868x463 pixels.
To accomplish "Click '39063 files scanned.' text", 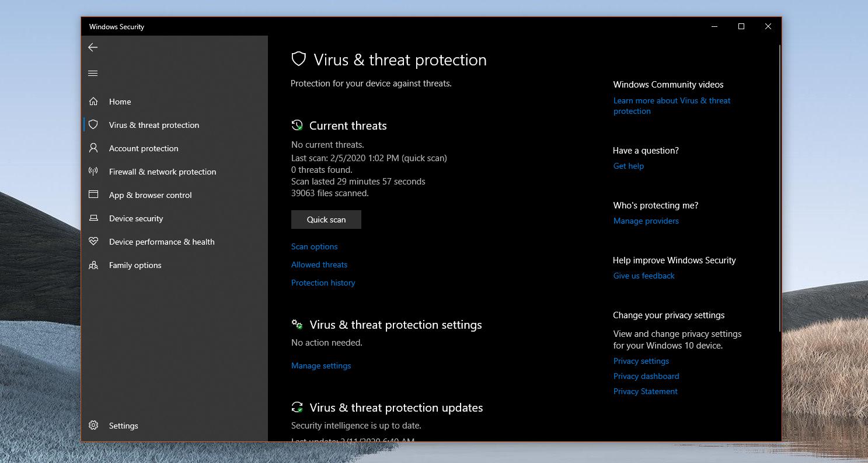I will [330, 193].
